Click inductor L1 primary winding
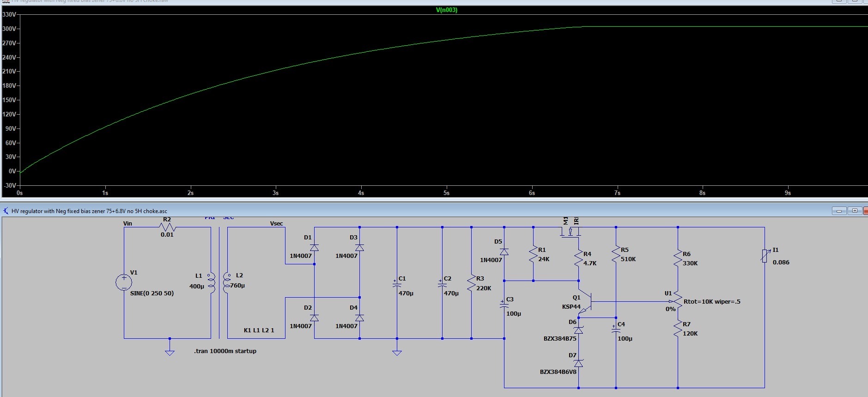Screen dimensions: 868x397 click(211, 282)
